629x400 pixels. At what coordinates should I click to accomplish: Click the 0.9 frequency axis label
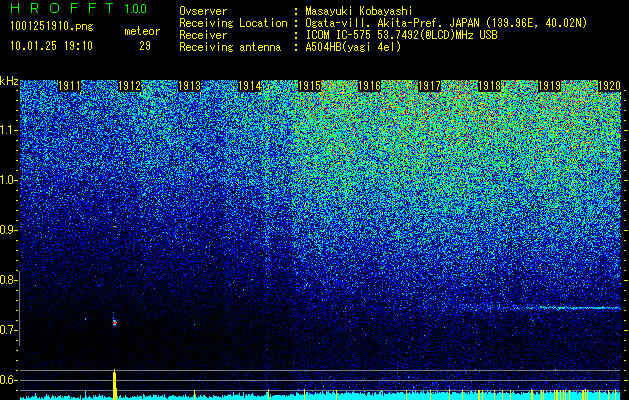(8, 230)
